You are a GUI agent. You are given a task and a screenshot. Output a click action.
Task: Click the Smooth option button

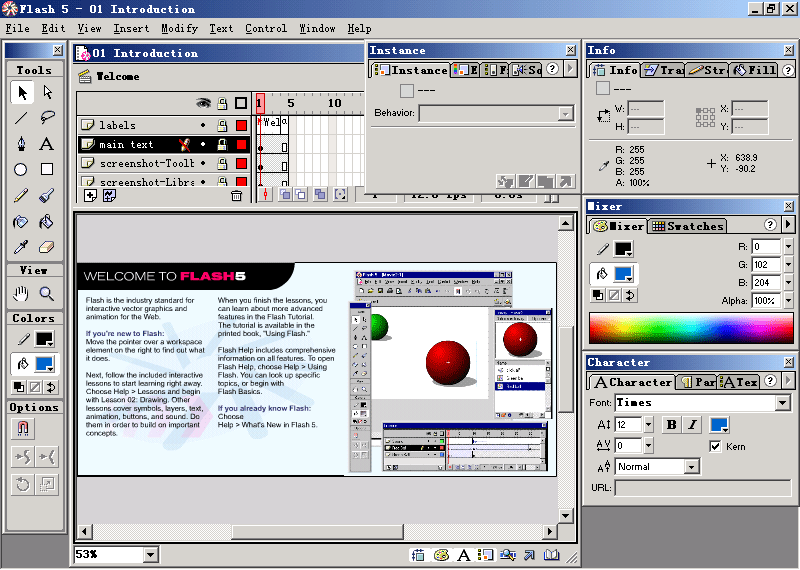click(22, 456)
